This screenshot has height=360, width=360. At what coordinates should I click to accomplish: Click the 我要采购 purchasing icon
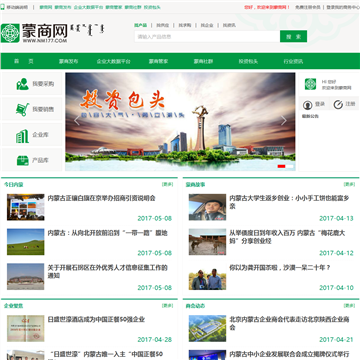(23, 84)
